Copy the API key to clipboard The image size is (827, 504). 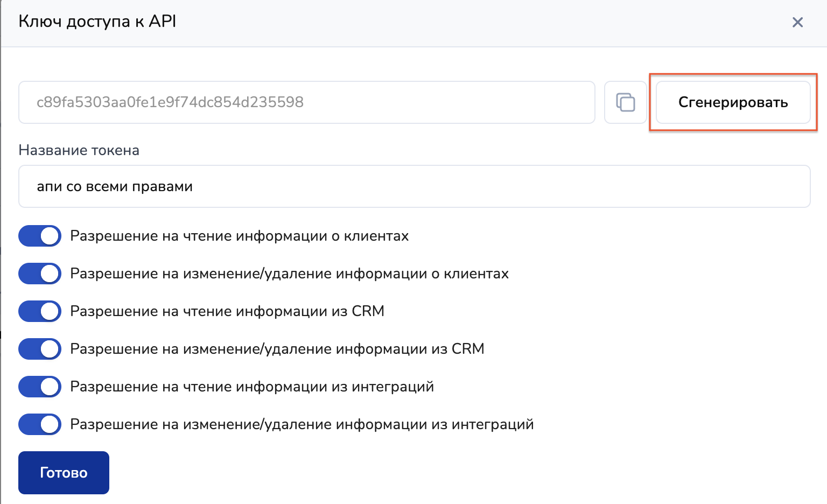coord(625,102)
